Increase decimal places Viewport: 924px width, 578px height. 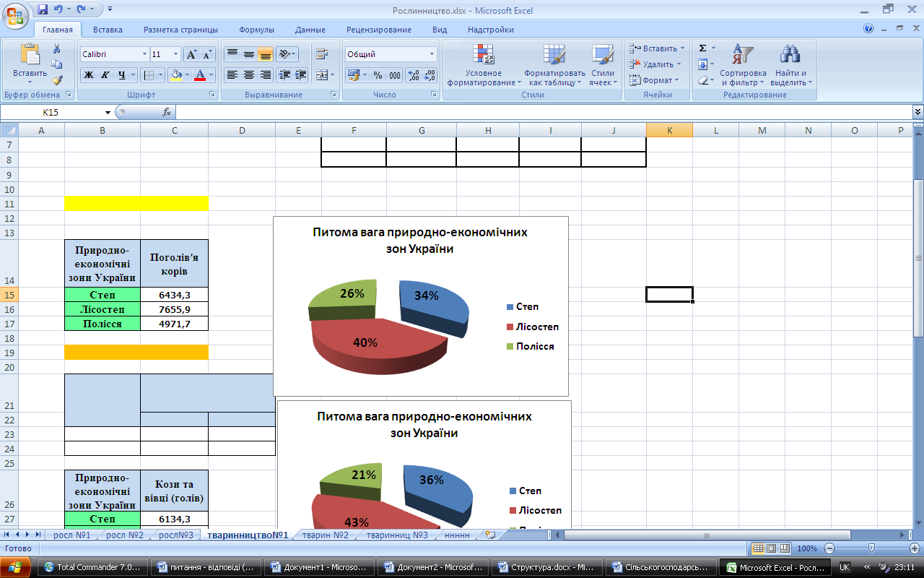(x=414, y=75)
